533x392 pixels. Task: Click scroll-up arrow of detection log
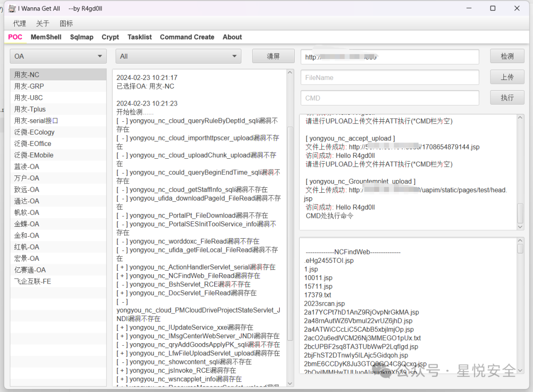(290, 72)
